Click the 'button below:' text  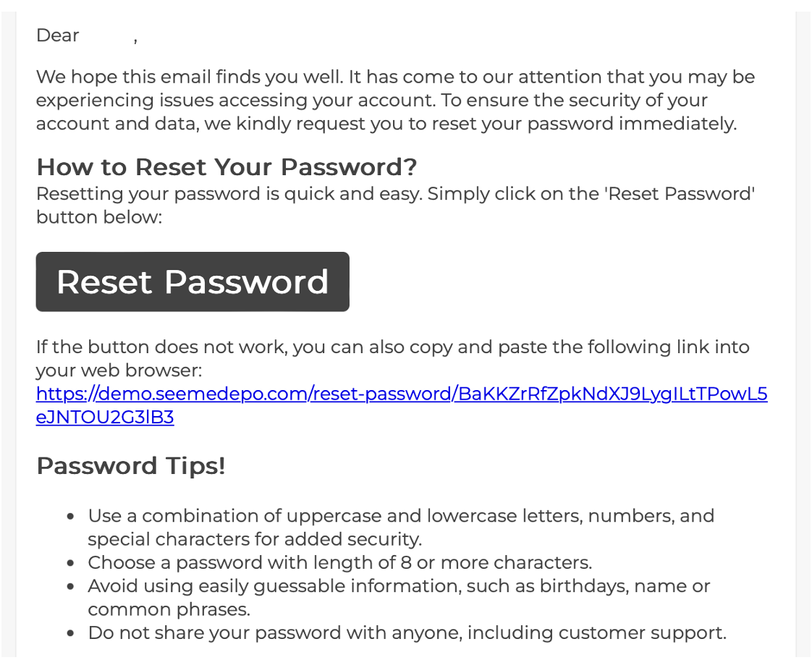pyautogui.click(x=99, y=217)
